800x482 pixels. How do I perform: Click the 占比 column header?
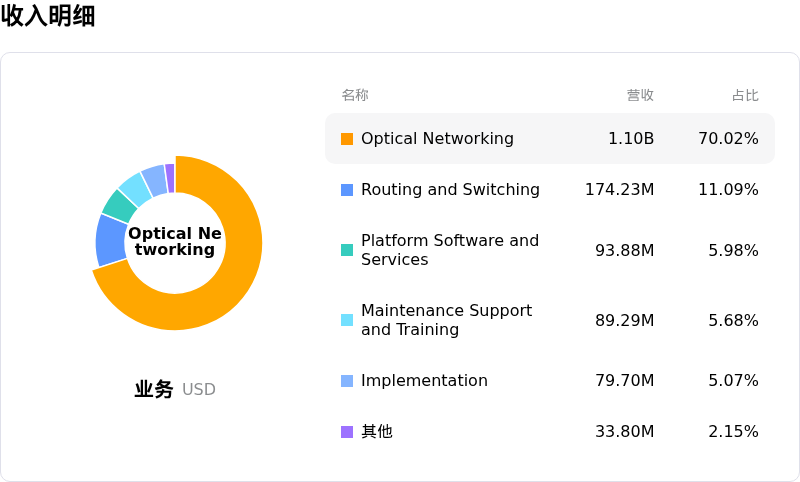(x=745, y=95)
